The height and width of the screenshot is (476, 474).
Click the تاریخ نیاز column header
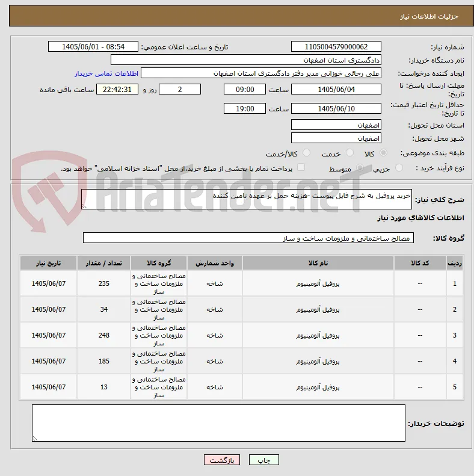click(x=49, y=263)
